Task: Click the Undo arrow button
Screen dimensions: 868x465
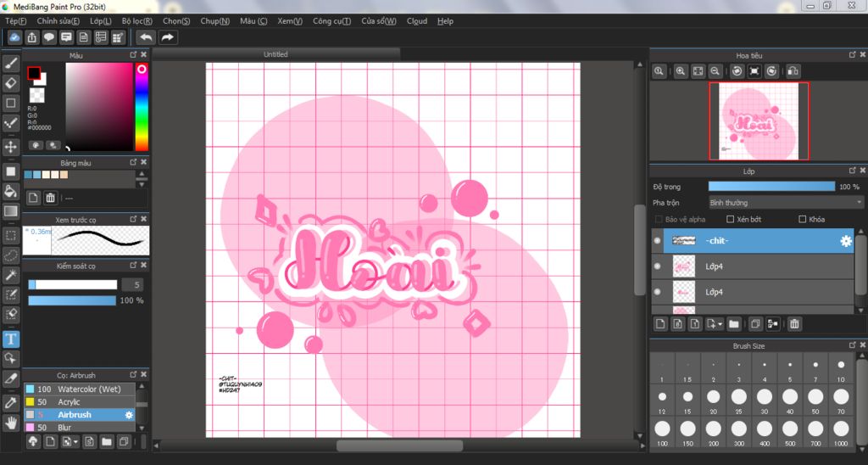Action: pos(146,37)
